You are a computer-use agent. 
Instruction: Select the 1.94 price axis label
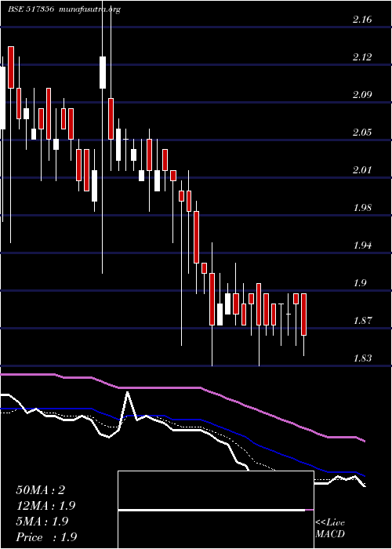[x=362, y=245]
